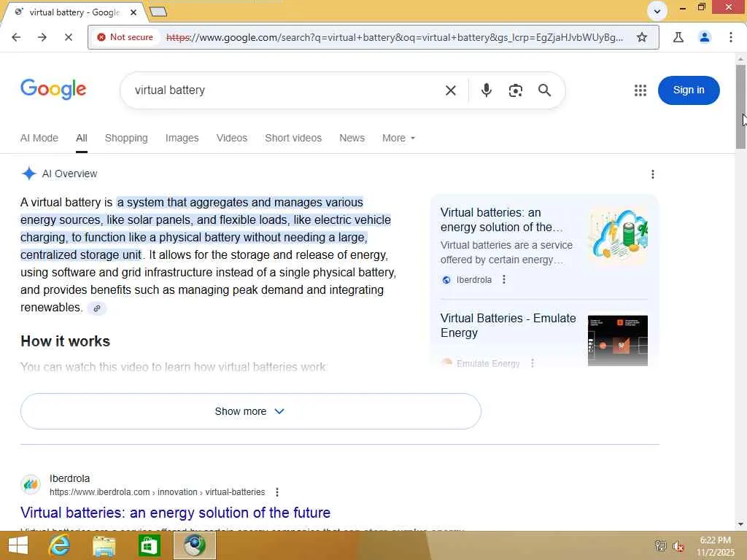Open AI Overview three-dot options menu
The image size is (747, 560).
[x=653, y=174]
